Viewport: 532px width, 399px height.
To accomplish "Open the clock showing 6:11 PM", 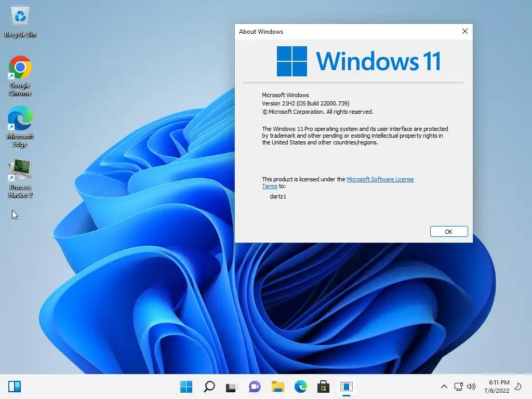I will point(499,382).
